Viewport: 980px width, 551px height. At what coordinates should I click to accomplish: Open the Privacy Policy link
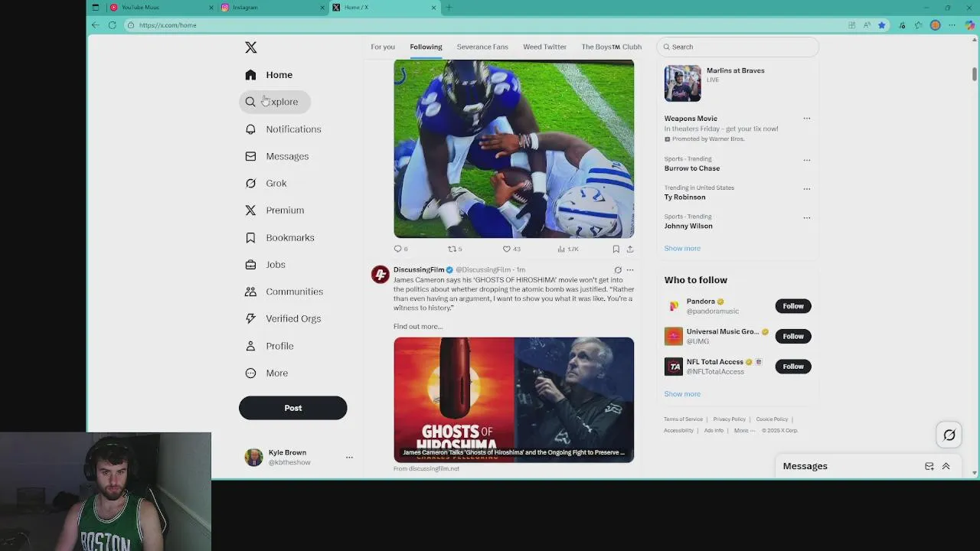pyautogui.click(x=729, y=419)
